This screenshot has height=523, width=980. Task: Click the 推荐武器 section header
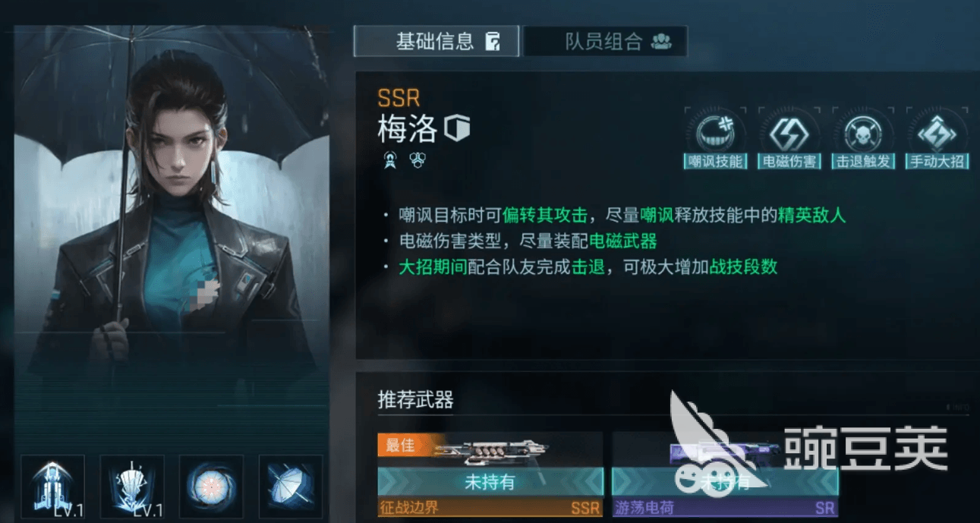pyautogui.click(x=416, y=400)
